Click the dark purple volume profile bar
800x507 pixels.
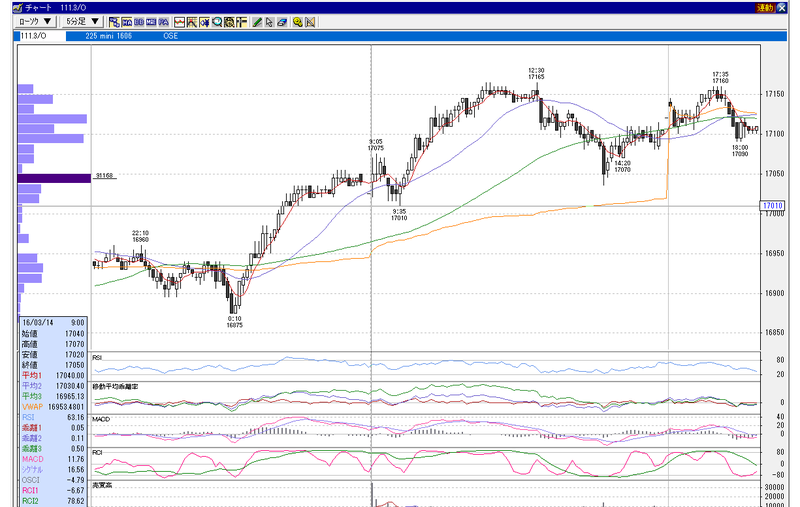click(54, 178)
